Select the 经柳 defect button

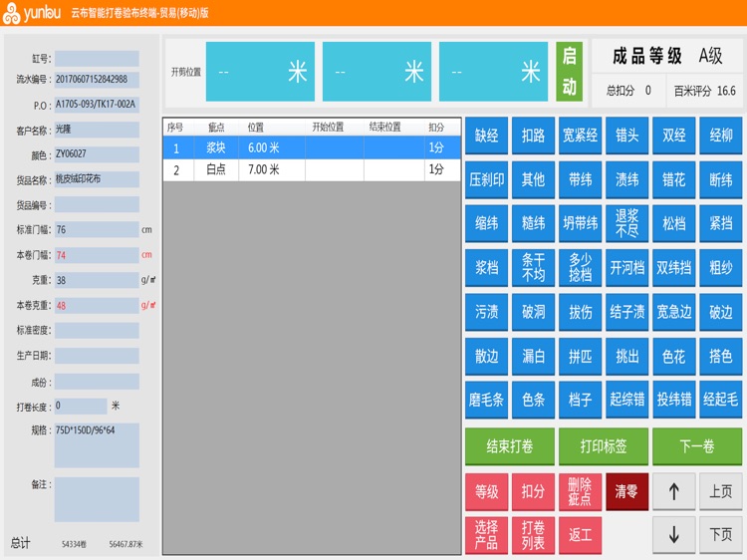pyautogui.click(x=721, y=136)
